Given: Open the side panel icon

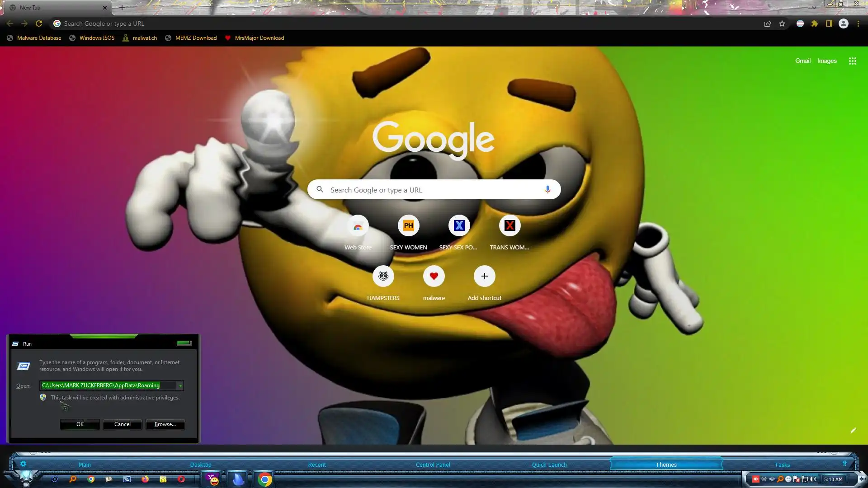Looking at the screenshot, I should [x=829, y=23].
